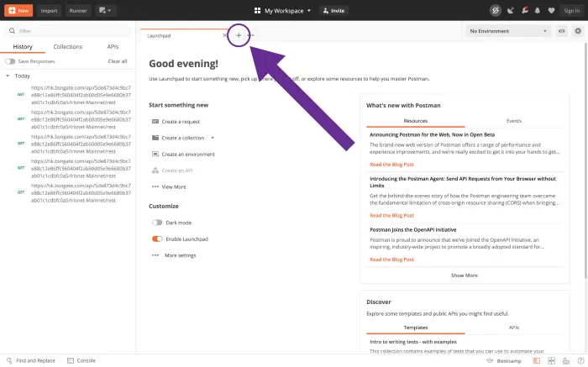
Task: Click the orange New button
Action: click(18, 10)
